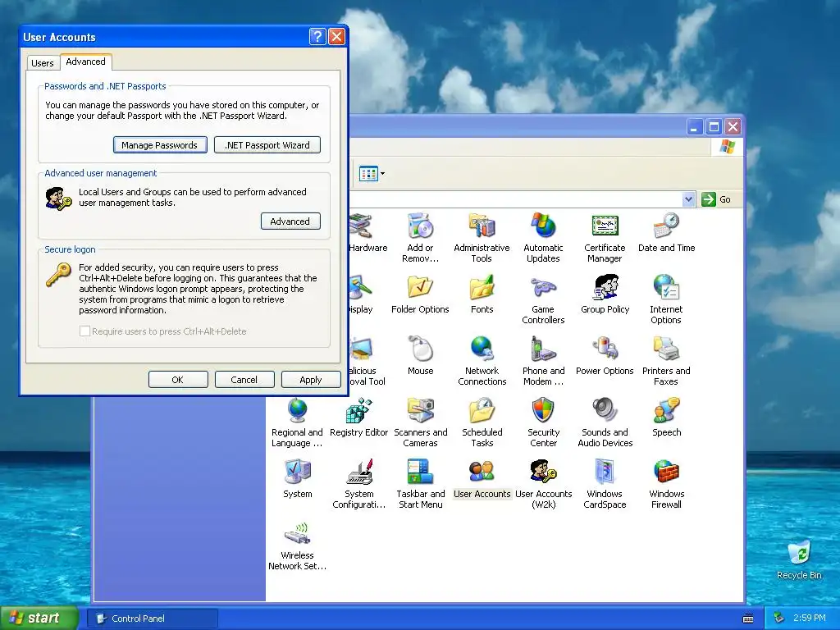Open the System icon

point(297,472)
